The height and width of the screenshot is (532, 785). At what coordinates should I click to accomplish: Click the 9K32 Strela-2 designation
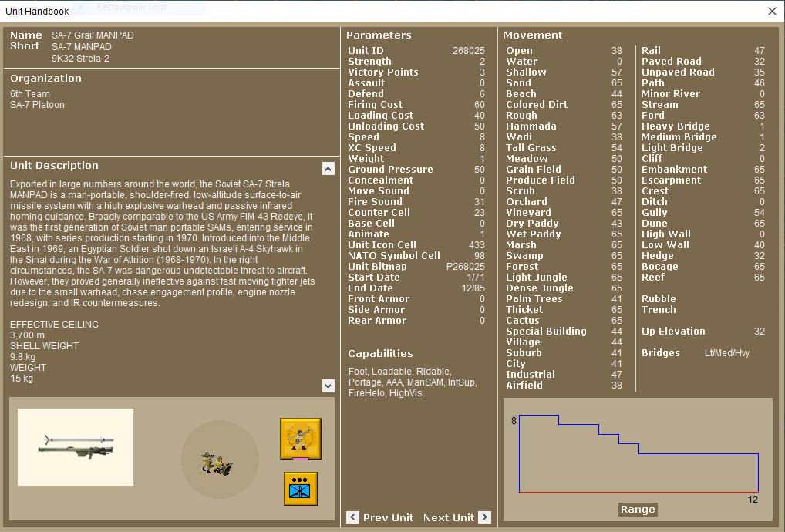pos(81,58)
